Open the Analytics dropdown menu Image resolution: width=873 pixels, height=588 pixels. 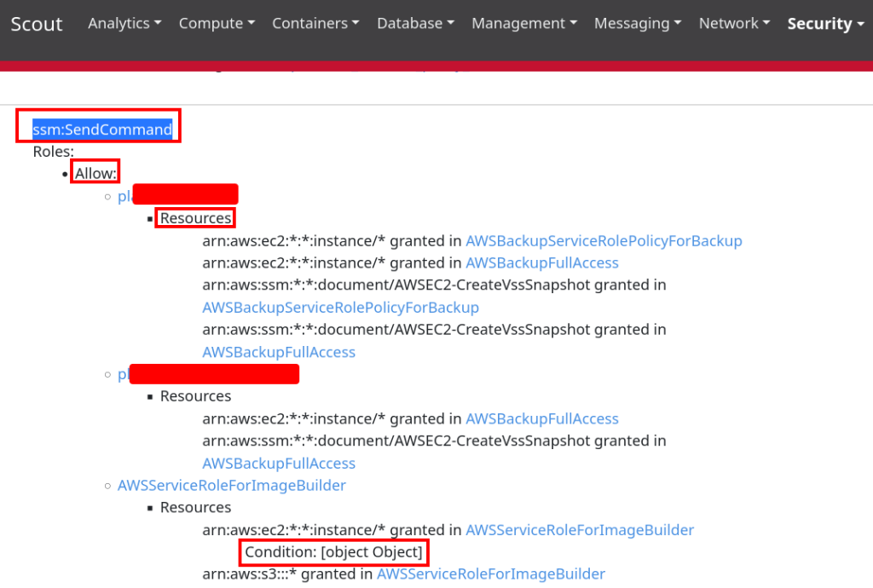[124, 24]
